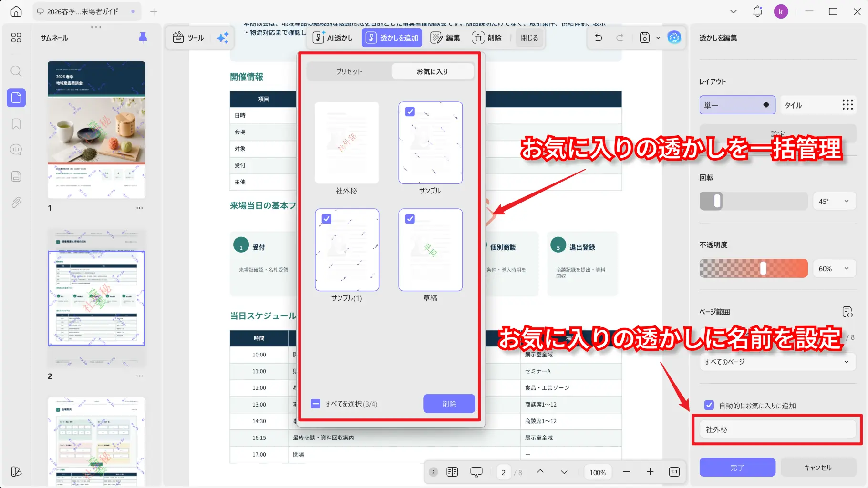
Task: Open the notifications bell
Action: click(757, 11)
